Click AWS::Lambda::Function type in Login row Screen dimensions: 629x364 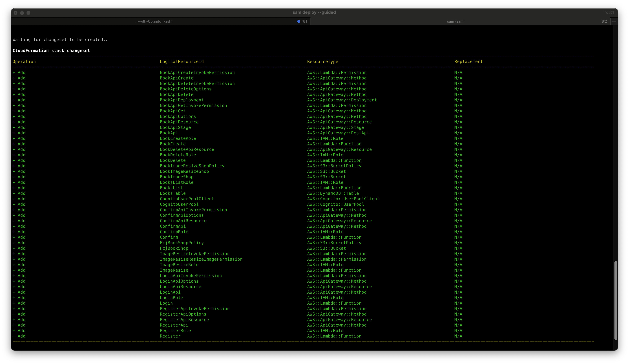coord(334,303)
